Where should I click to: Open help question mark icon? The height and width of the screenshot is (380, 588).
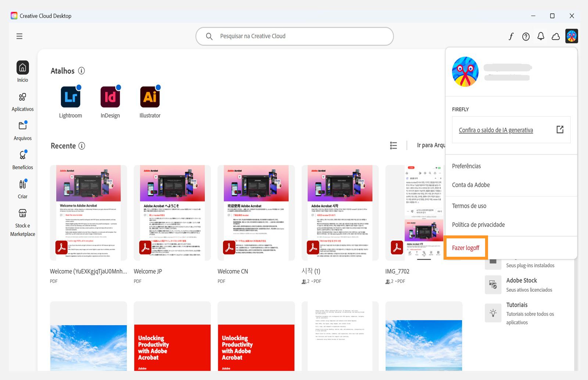click(x=526, y=36)
